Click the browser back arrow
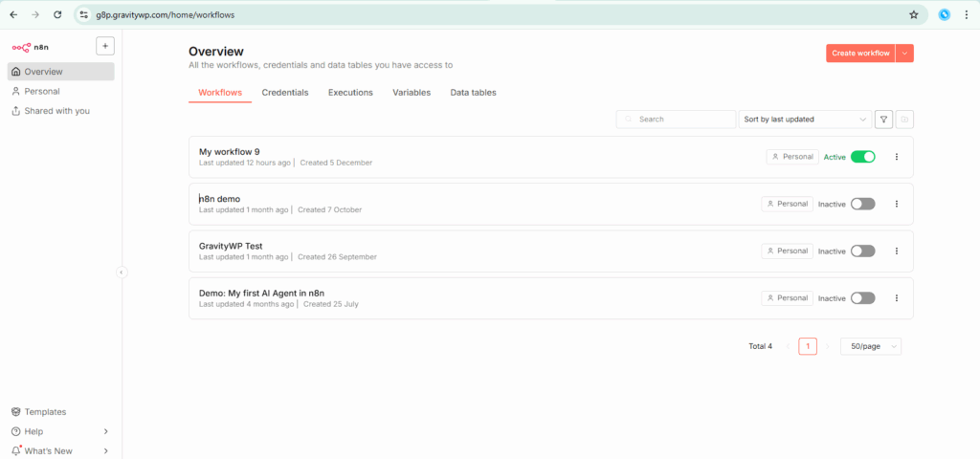 coord(13,14)
